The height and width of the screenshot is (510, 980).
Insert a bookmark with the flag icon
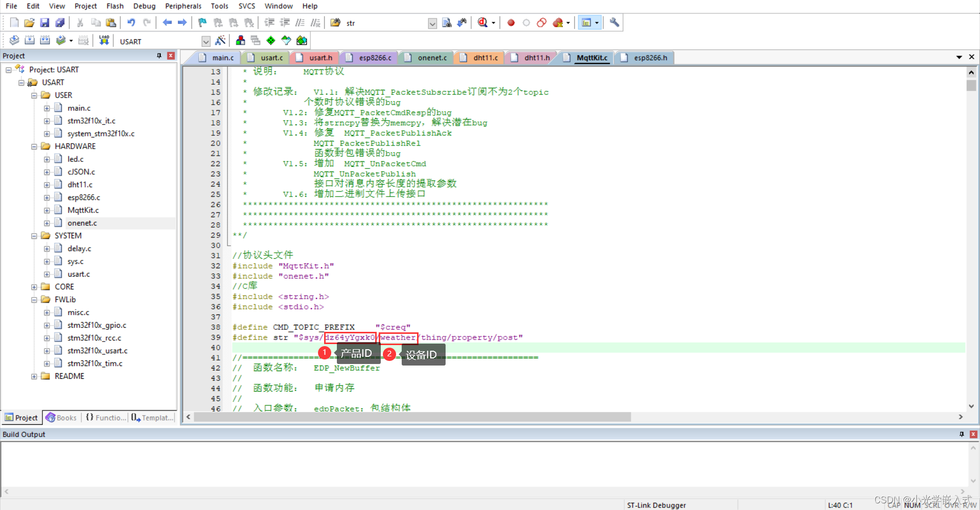pyautogui.click(x=203, y=22)
